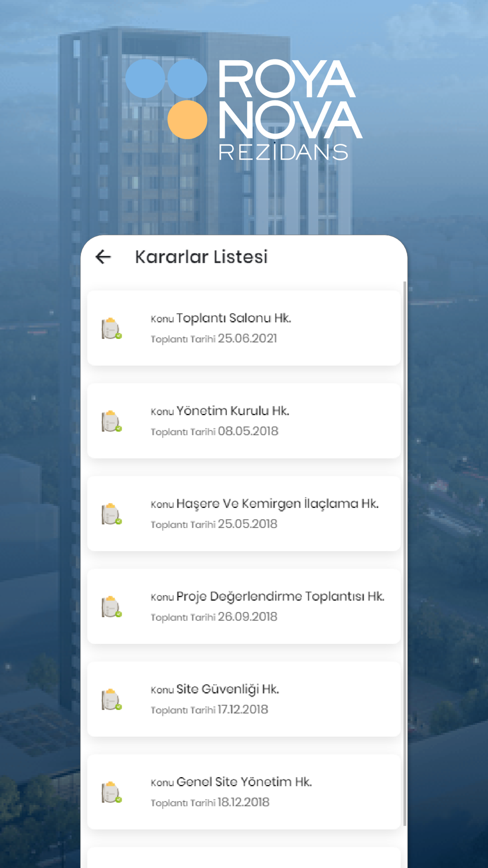488x868 pixels.
Task: Open Proje Değerlendirme Toplantısı Hk. decision
Action: click(x=244, y=606)
